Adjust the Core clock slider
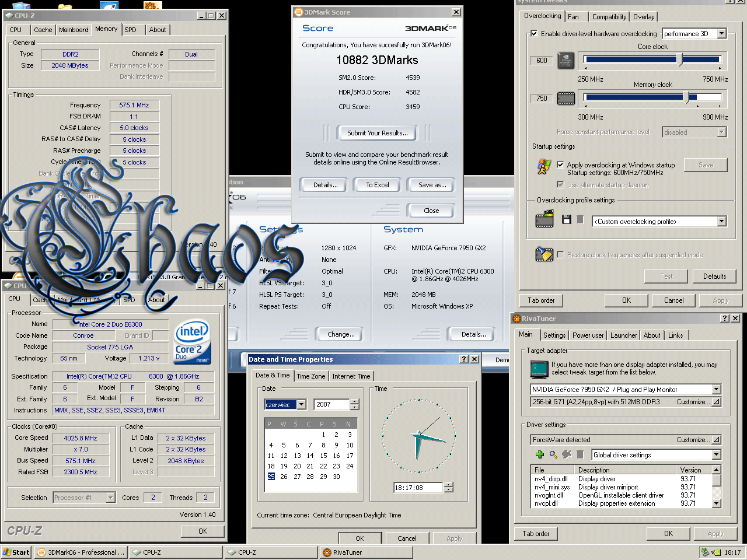Viewport: 747px width, 560px height. tap(679, 60)
